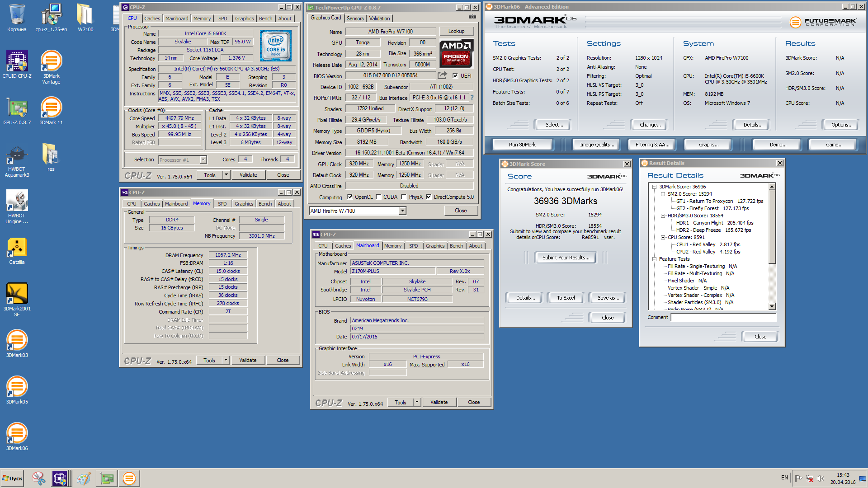Open the Bench tab in CPU-Z Mainboard window
Screen dimensions: 868x488
coord(456,246)
